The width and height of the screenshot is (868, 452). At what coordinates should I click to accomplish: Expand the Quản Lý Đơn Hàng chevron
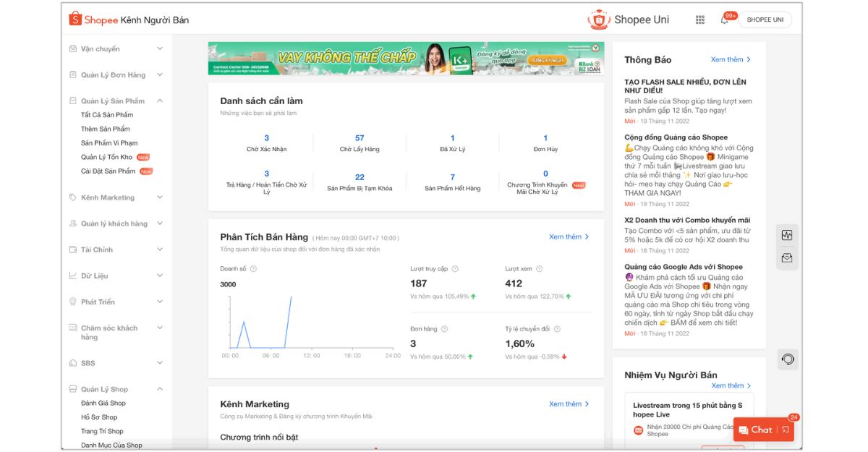tap(160, 74)
